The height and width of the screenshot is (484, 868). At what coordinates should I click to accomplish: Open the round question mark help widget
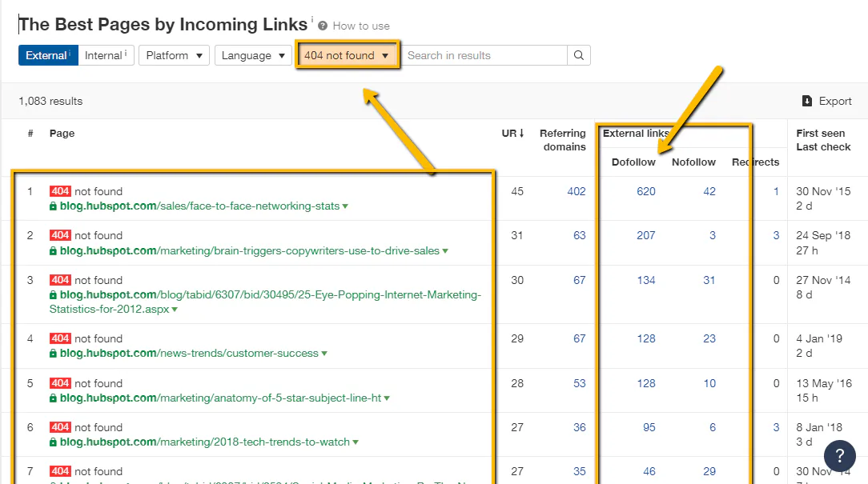point(840,456)
